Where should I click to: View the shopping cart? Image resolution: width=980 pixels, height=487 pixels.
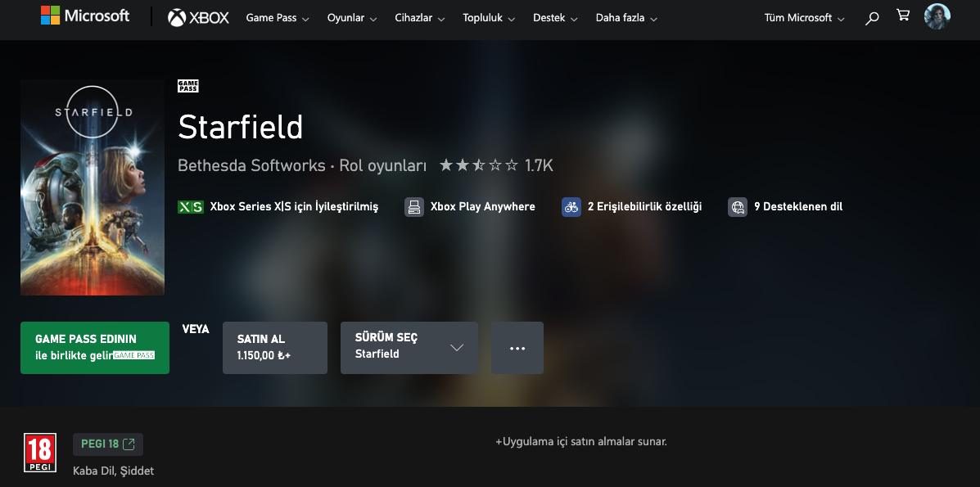[903, 15]
